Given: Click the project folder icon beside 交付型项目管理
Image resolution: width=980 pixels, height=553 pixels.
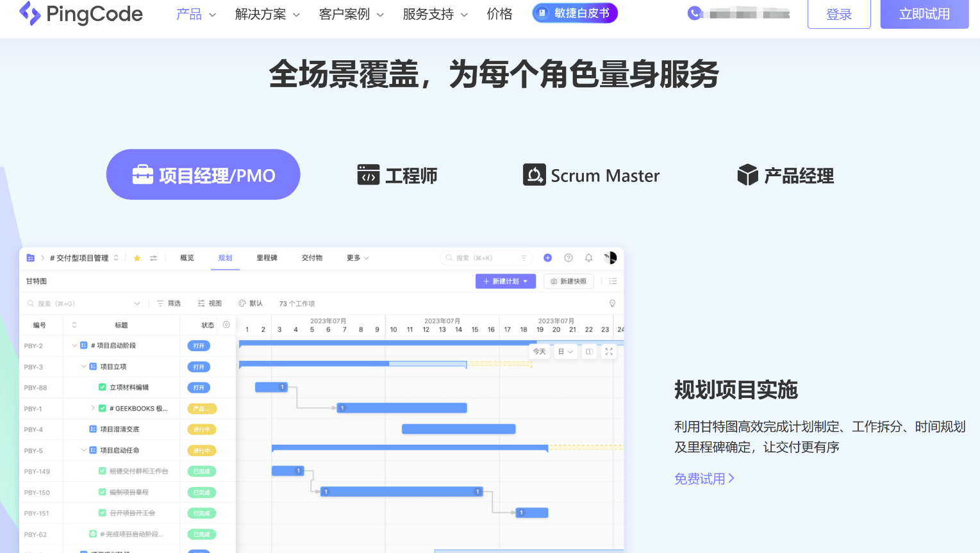Looking at the screenshot, I should click(30, 258).
